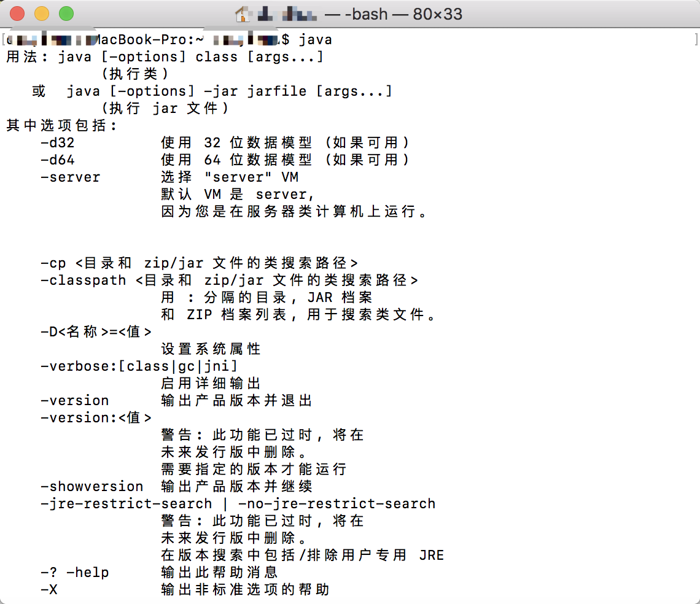Click the "-verbose:[class|gc|jni]" option
Screen dimensions: 700x604
pos(139,366)
